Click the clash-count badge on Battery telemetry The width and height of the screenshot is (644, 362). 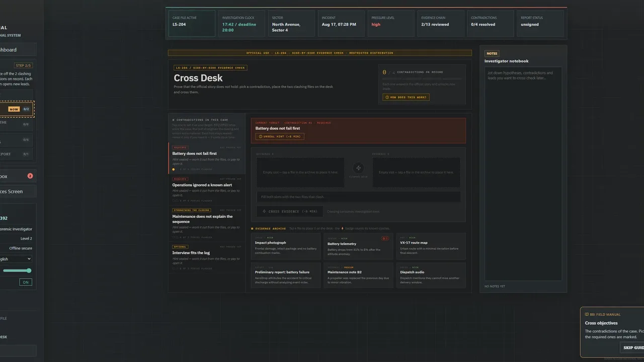[385, 238]
